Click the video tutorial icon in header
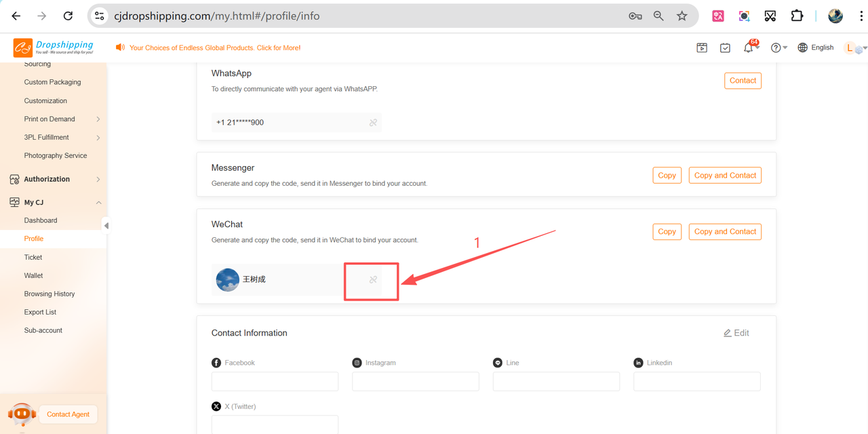868x434 pixels. click(702, 47)
